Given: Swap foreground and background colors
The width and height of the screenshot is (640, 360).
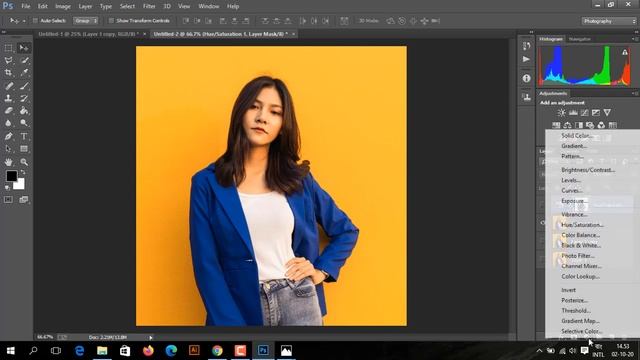Looking at the screenshot, I should [22, 173].
